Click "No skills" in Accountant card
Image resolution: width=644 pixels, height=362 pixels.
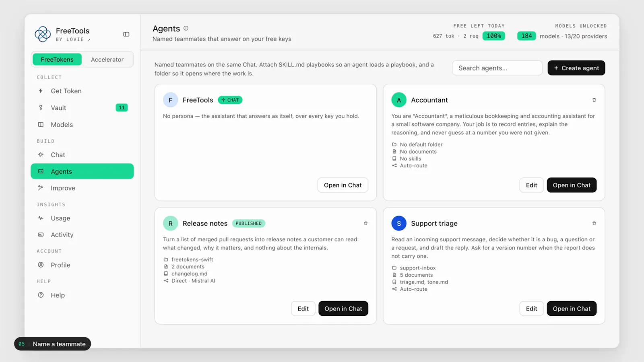coord(411,158)
